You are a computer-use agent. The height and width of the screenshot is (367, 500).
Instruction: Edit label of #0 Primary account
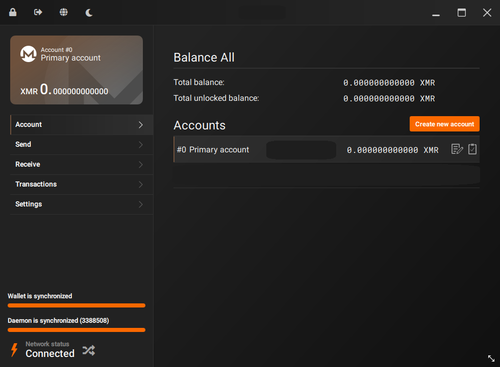tap(457, 149)
